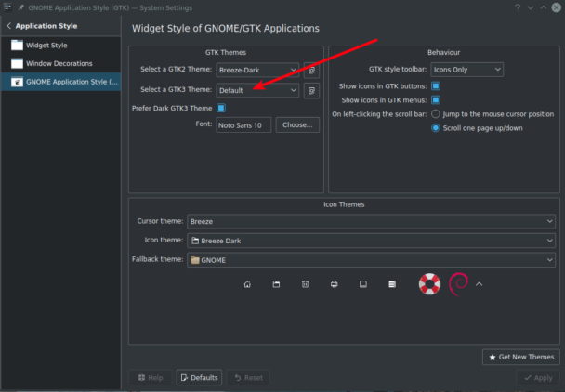Image resolution: width=565 pixels, height=392 pixels.
Task: Select Jump to the mouse cursor position
Action: pyautogui.click(x=436, y=114)
